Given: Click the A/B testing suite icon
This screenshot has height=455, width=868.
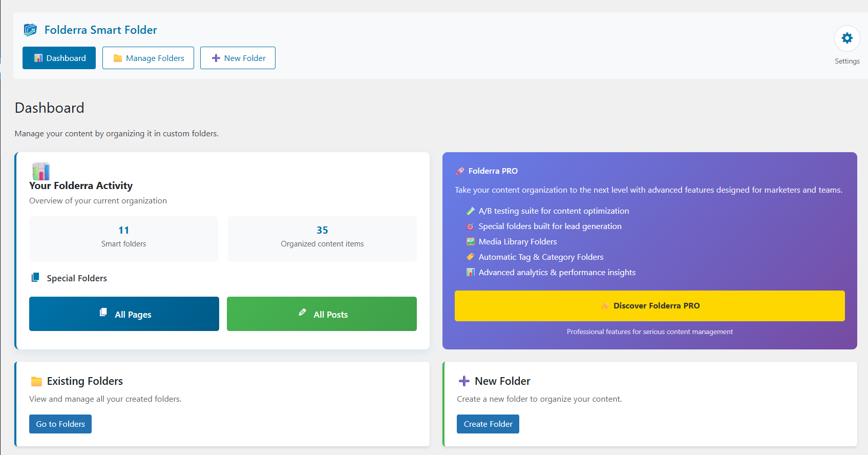Looking at the screenshot, I should 471,211.
